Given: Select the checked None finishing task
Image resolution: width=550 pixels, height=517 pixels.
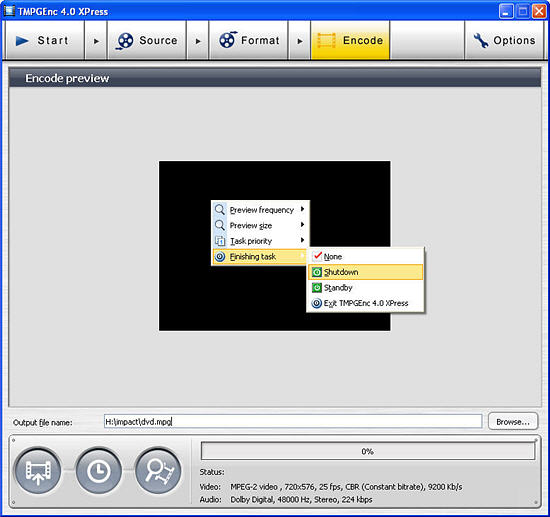Looking at the screenshot, I should (x=365, y=256).
